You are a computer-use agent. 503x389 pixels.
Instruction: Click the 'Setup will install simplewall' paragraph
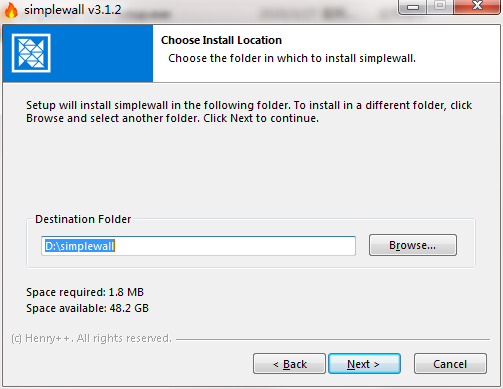[249, 112]
